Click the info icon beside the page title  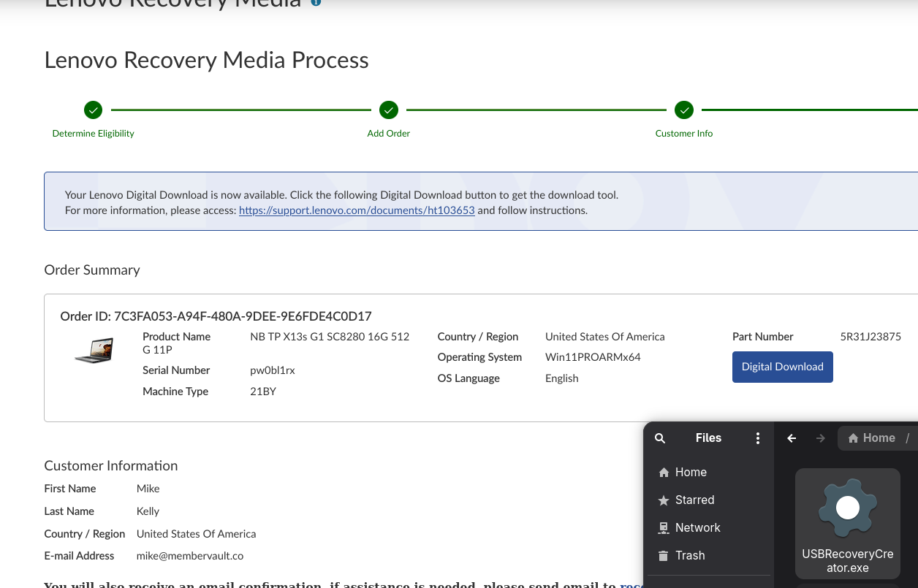(x=316, y=2)
